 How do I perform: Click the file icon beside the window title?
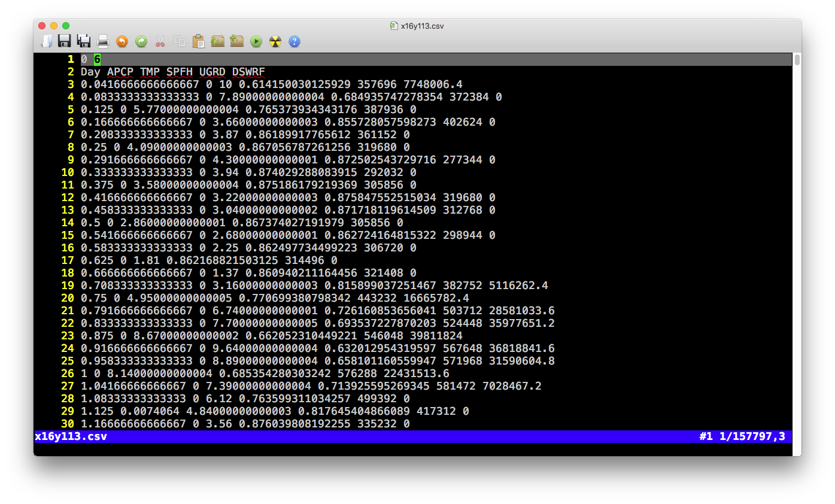pyautogui.click(x=394, y=26)
